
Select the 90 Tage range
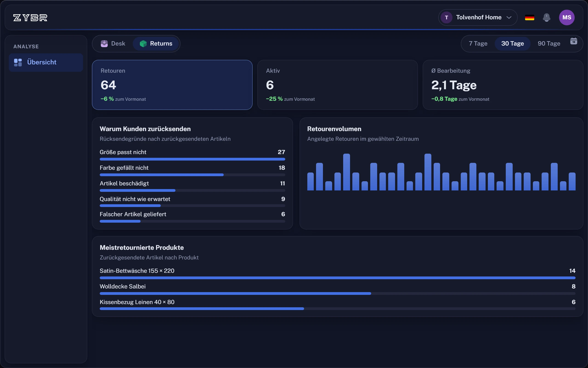pos(549,43)
